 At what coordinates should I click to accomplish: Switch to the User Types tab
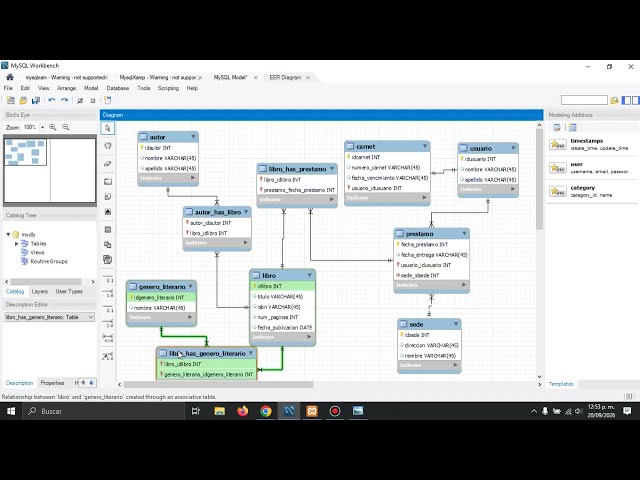point(69,291)
